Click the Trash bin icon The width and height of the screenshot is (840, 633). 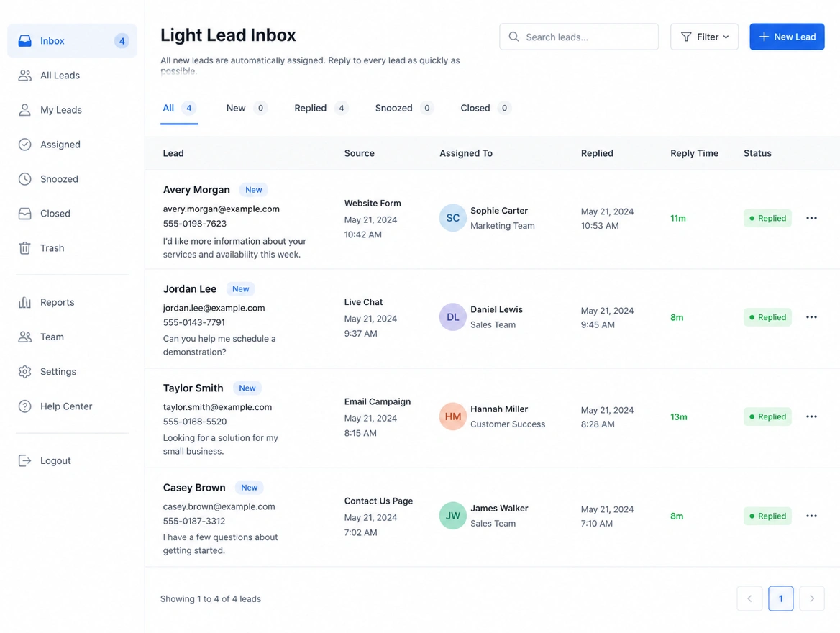coord(24,248)
